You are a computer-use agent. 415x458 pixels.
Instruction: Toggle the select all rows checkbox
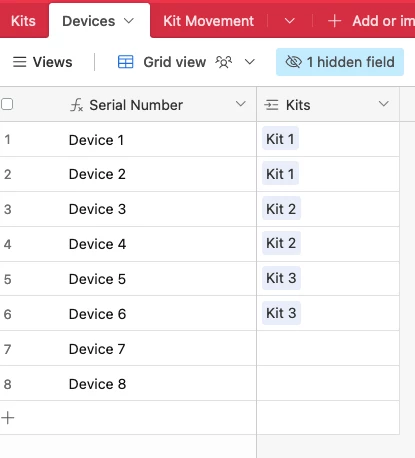[7, 104]
